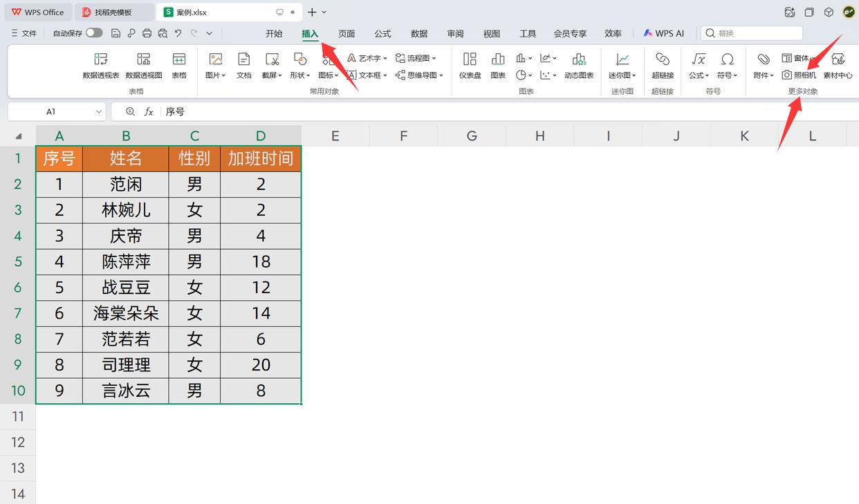Undo the last action
859x504 pixels.
178,33
